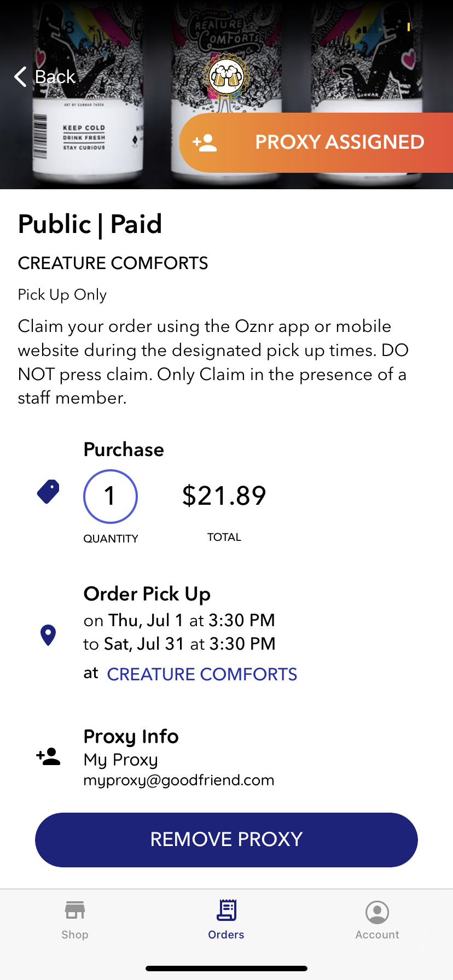Tap the proxy email myproxy@goodfriend.com
Viewport: 453px width, 980px height.
pyautogui.click(x=179, y=780)
